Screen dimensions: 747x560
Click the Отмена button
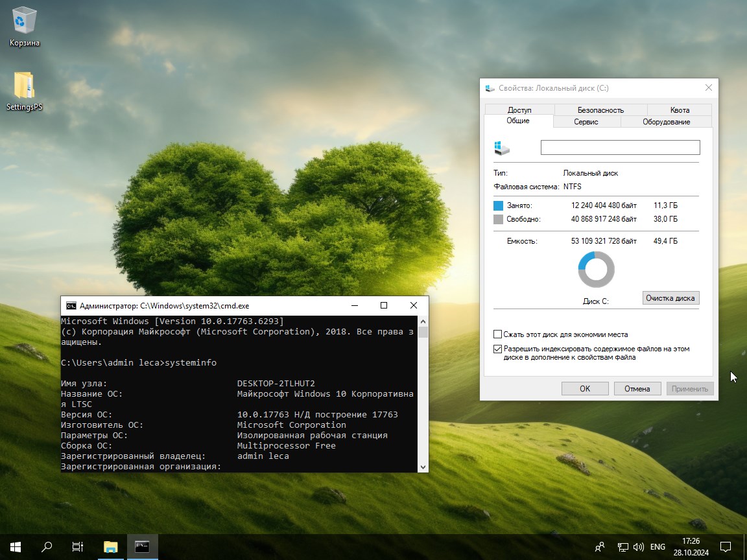tap(637, 389)
